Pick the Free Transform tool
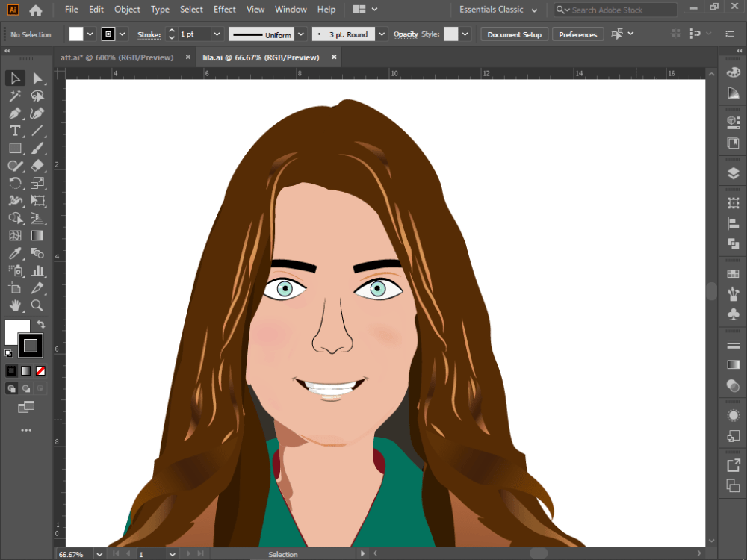Image resolution: width=747 pixels, height=560 pixels. (x=37, y=200)
